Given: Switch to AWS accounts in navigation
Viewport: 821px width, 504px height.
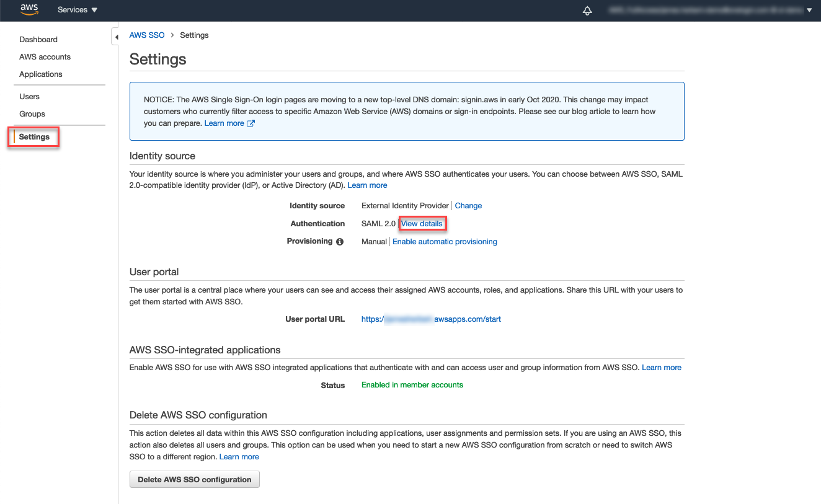Looking at the screenshot, I should pos(45,56).
